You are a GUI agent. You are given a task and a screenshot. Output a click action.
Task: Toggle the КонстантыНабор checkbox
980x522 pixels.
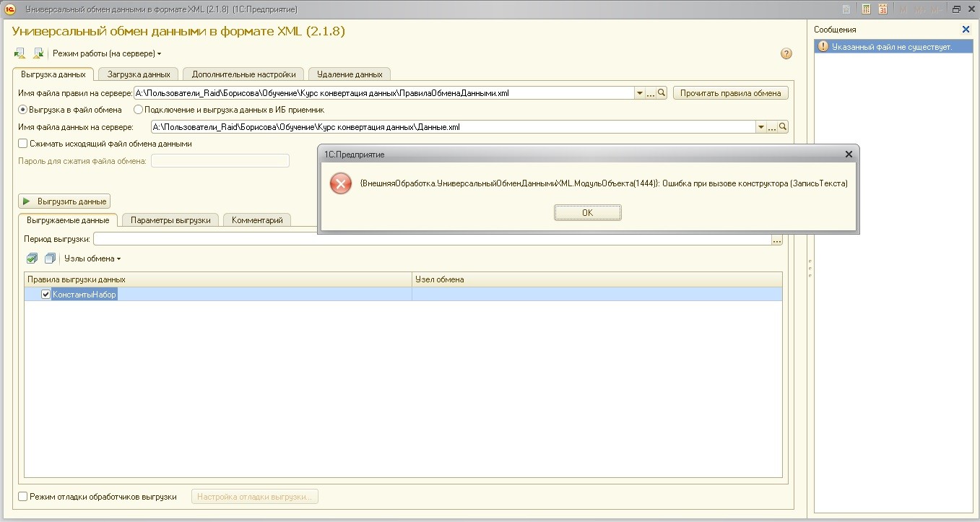46,295
